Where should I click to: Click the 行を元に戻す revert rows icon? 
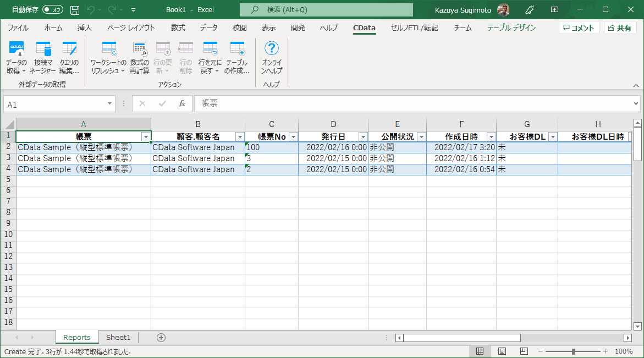pos(210,49)
